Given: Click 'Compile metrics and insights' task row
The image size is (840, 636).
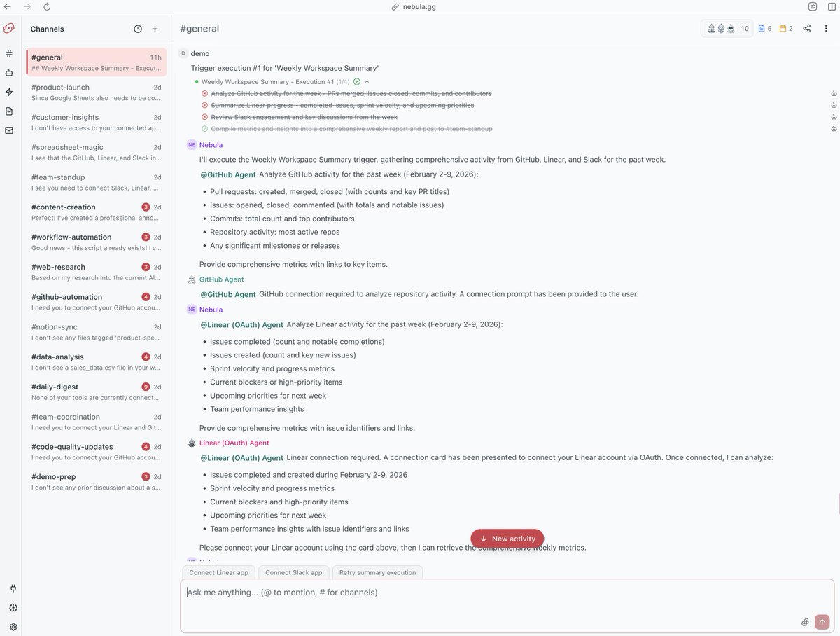Looking at the screenshot, I should 351,129.
